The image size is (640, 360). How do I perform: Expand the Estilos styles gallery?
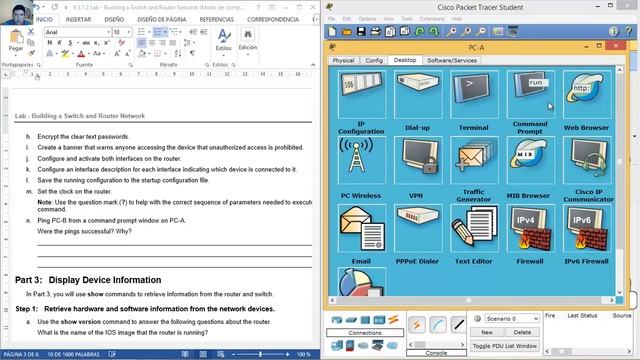tap(223, 42)
